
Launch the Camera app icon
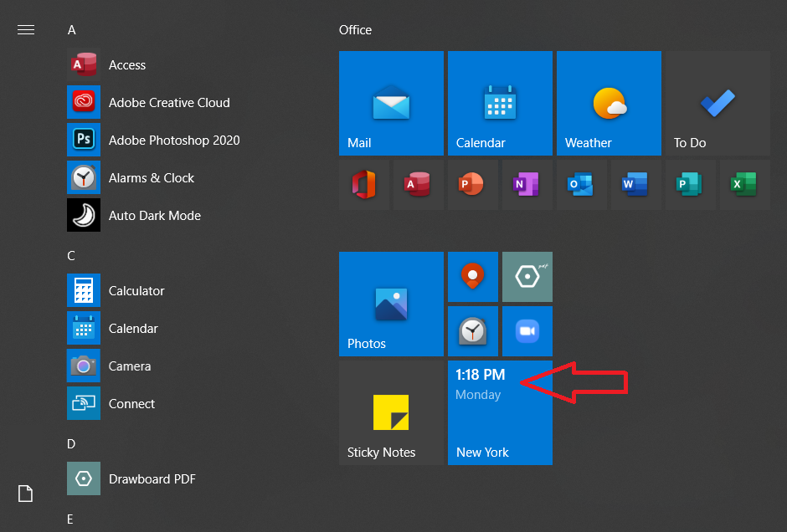[x=84, y=366]
